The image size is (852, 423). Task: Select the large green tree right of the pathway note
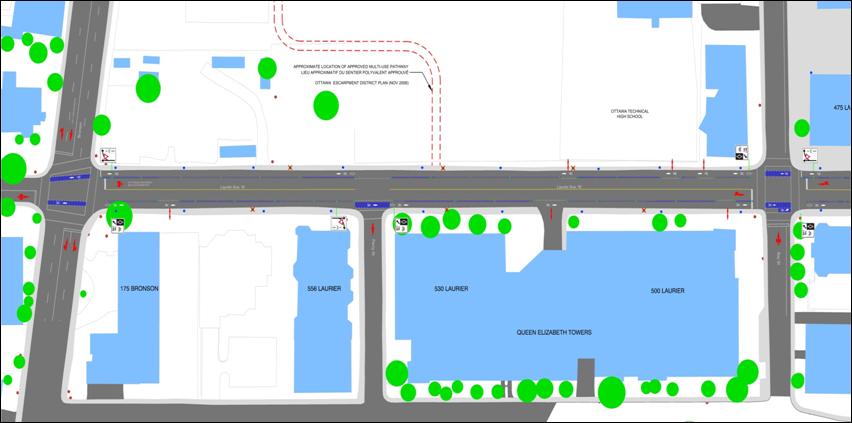pyautogui.click(x=326, y=105)
